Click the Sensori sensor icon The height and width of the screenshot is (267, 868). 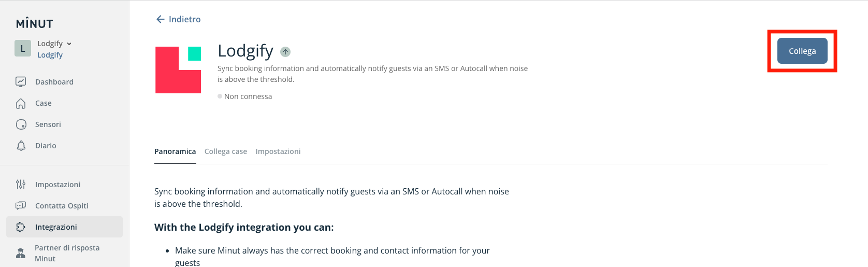(x=21, y=124)
